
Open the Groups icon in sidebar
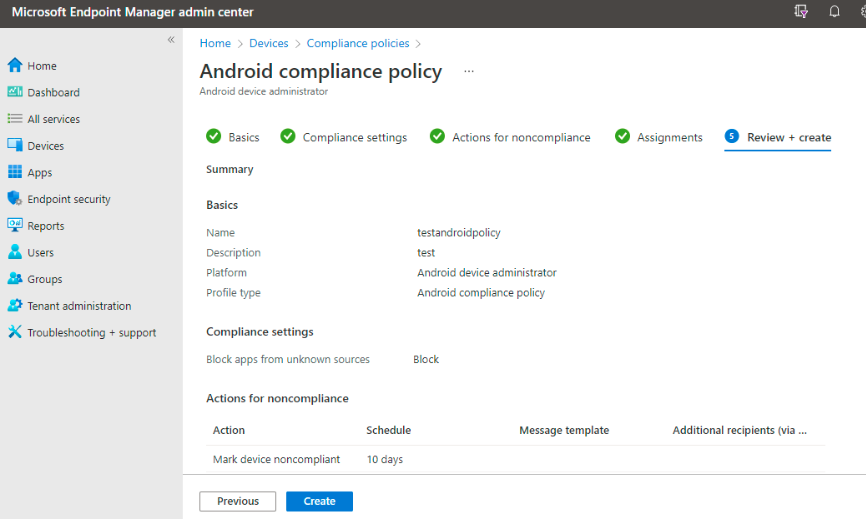coord(14,279)
